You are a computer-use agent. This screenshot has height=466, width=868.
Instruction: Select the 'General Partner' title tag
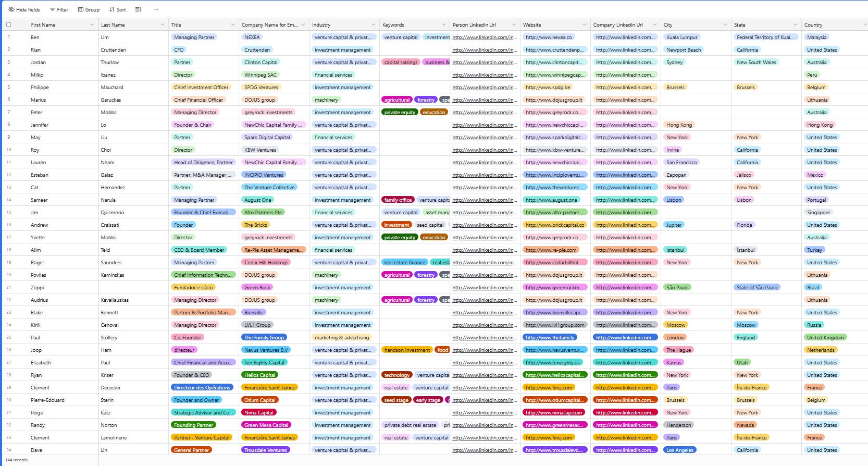192,450
